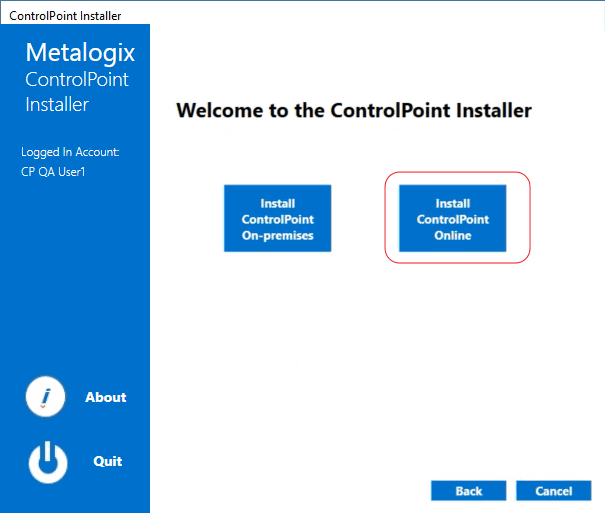
Task: Click the Quit power icon
Action: pyautogui.click(x=48, y=462)
